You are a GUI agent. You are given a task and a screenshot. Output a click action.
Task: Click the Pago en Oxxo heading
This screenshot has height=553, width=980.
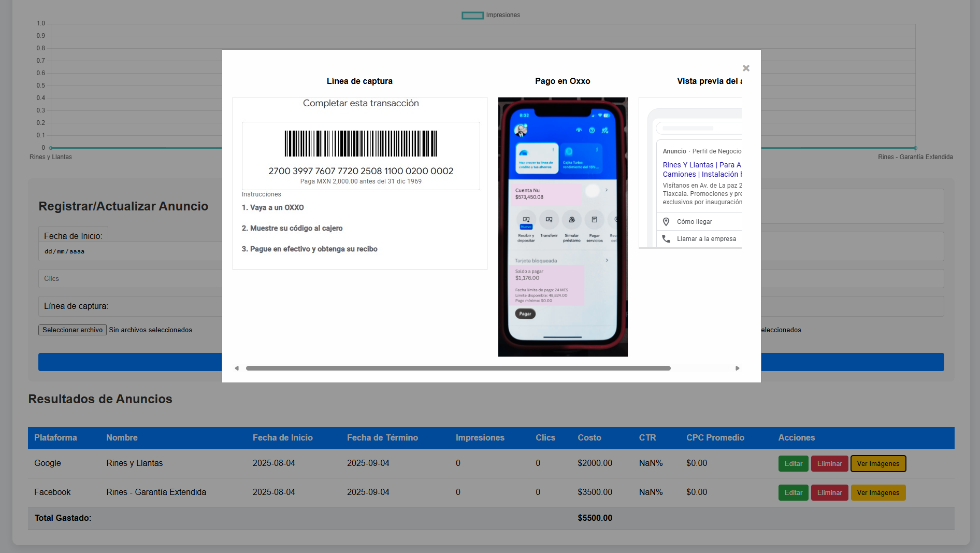563,81
